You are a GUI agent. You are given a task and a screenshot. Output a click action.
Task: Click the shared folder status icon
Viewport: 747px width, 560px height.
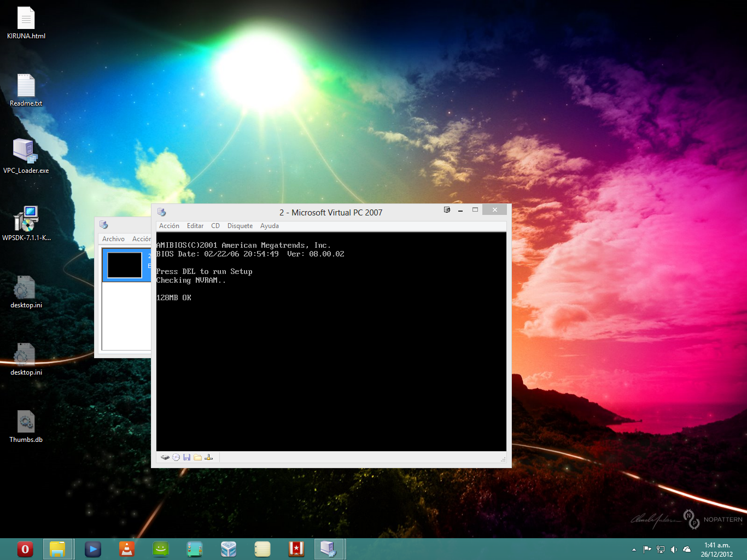point(197,457)
